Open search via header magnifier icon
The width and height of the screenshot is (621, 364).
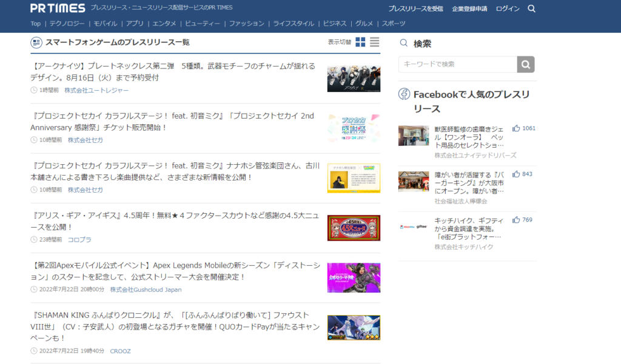[x=531, y=8]
